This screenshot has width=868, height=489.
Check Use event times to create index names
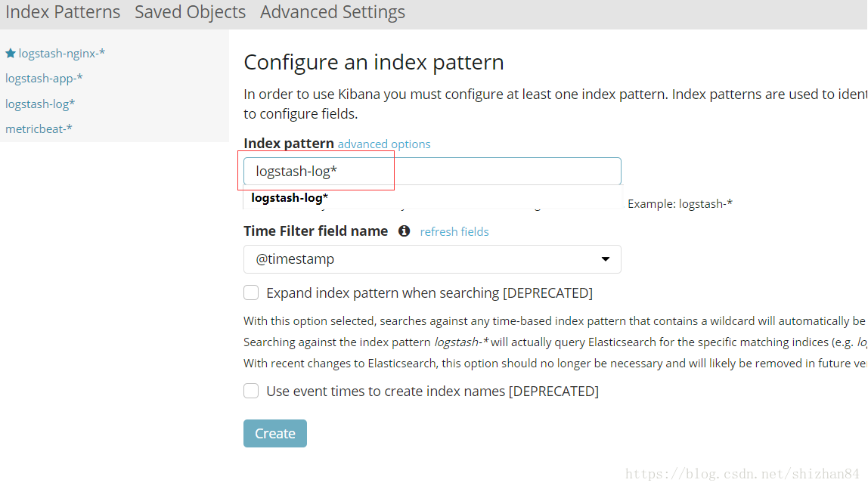(x=251, y=391)
